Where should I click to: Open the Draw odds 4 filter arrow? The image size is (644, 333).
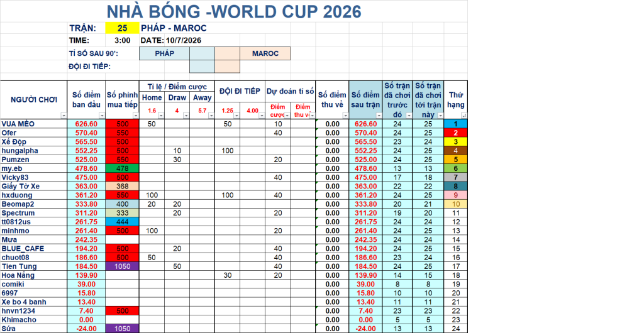(186, 116)
